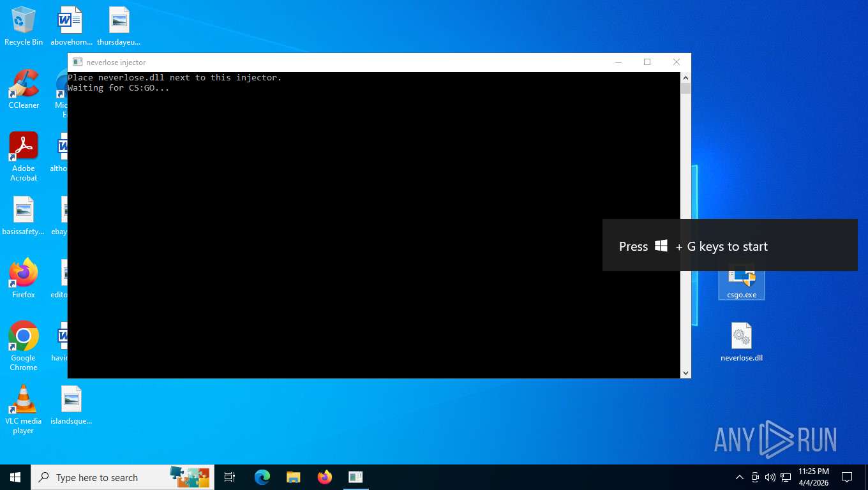
Task: Select the neverlose.dll desktop file
Action: [742, 342]
